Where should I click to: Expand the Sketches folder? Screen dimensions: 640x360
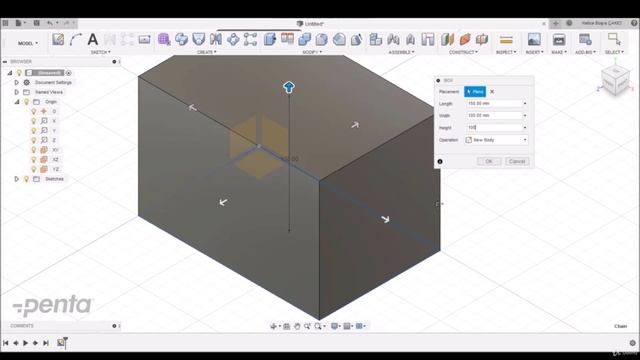[17, 179]
